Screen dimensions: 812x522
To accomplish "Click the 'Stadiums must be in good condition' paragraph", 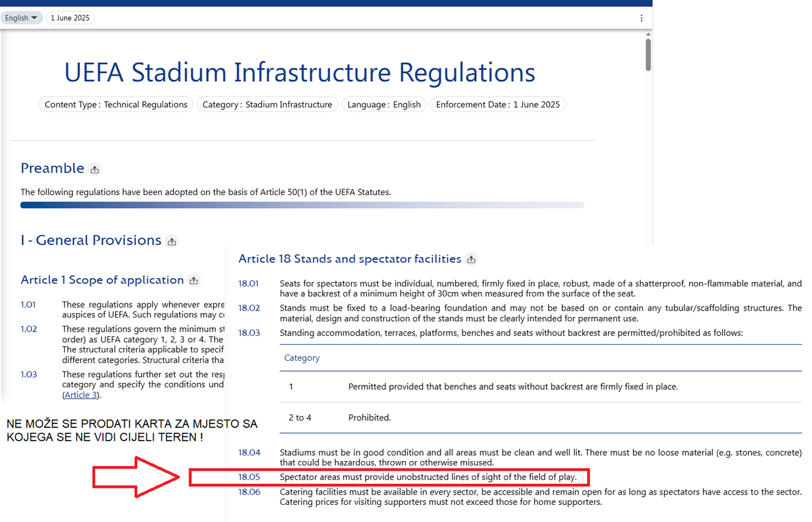I will (540, 458).
